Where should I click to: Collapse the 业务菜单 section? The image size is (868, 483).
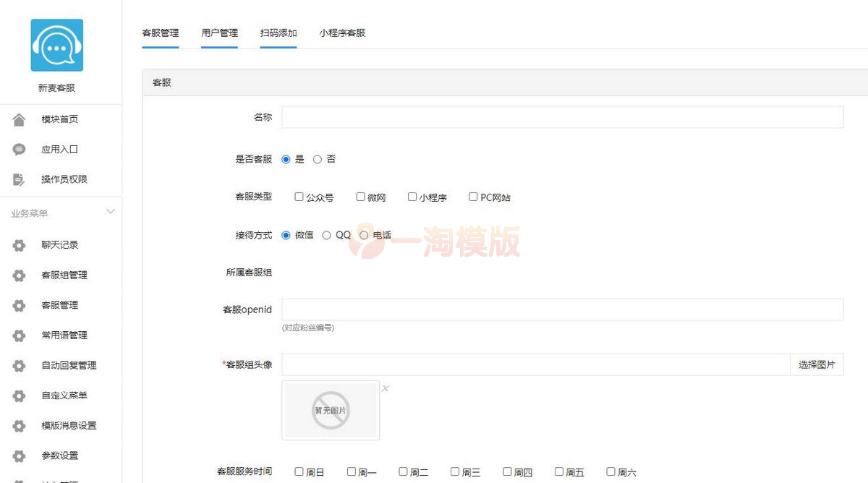click(x=110, y=211)
